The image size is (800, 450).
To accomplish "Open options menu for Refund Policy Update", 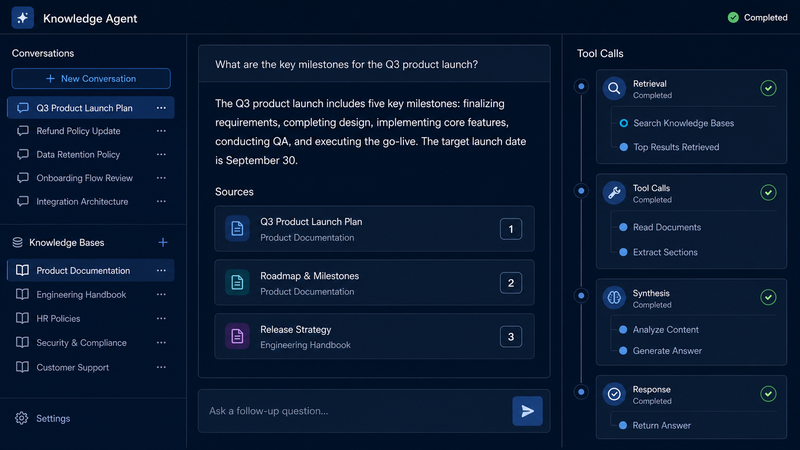I will coord(161,131).
